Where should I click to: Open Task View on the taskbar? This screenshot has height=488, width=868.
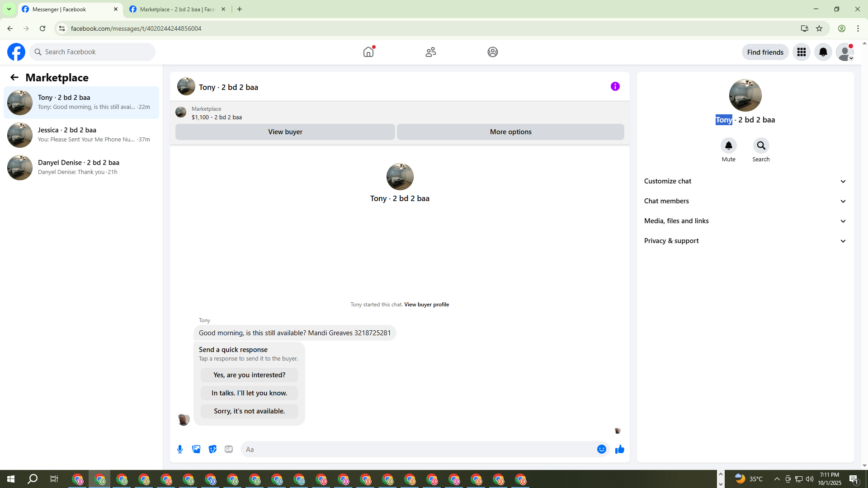(x=54, y=479)
